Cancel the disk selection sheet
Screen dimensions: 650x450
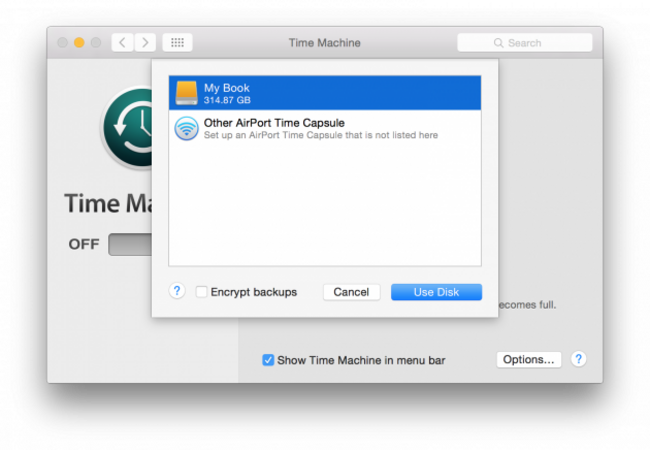pos(352,292)
